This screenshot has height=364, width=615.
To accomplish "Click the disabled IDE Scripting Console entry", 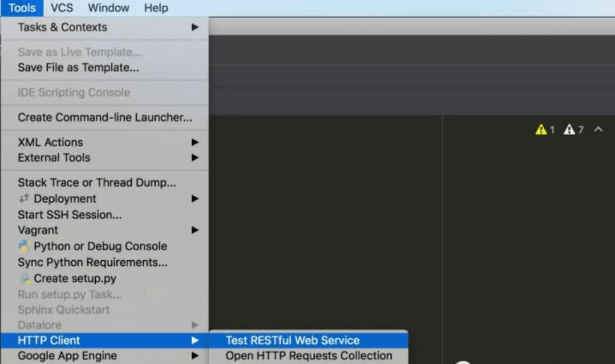I will [105, 92].
